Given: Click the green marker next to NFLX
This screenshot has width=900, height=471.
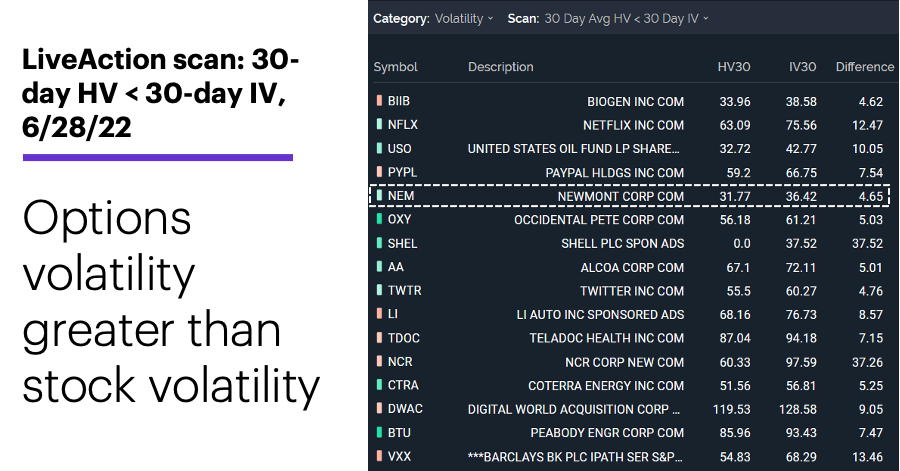Looking at the screenshot, I should coord(379,124).
